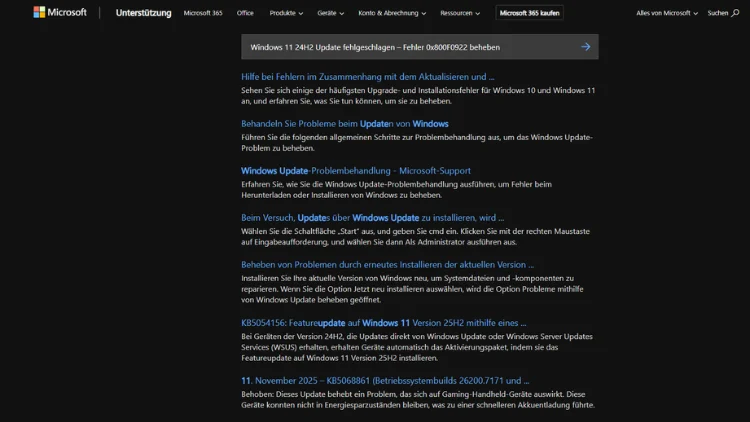Image resolution: width=750 pixels, height=422 pixels.
Task: Open 'Beim Versuch, Updates über Windows Update' result
Action: [373, 217]
